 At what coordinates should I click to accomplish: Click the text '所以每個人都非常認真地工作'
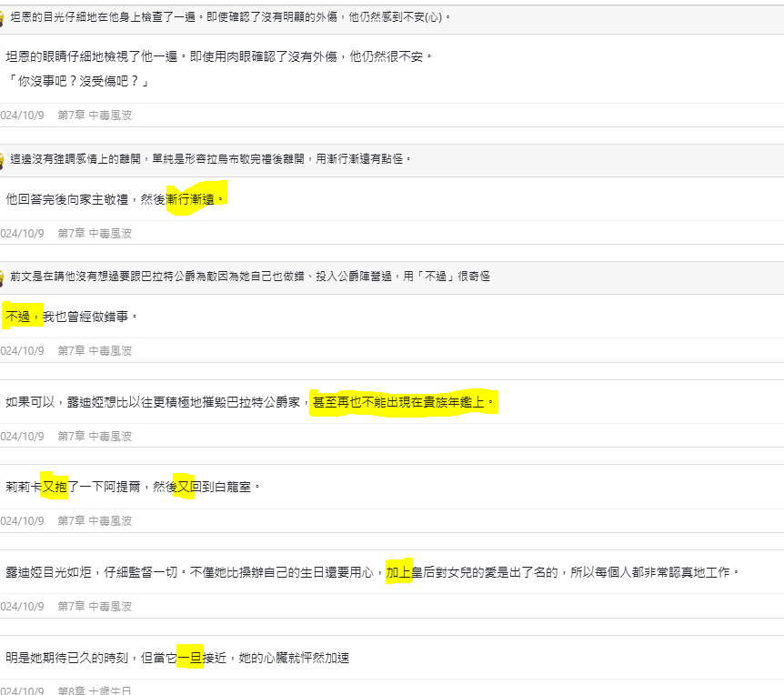(x=650, y=572)
